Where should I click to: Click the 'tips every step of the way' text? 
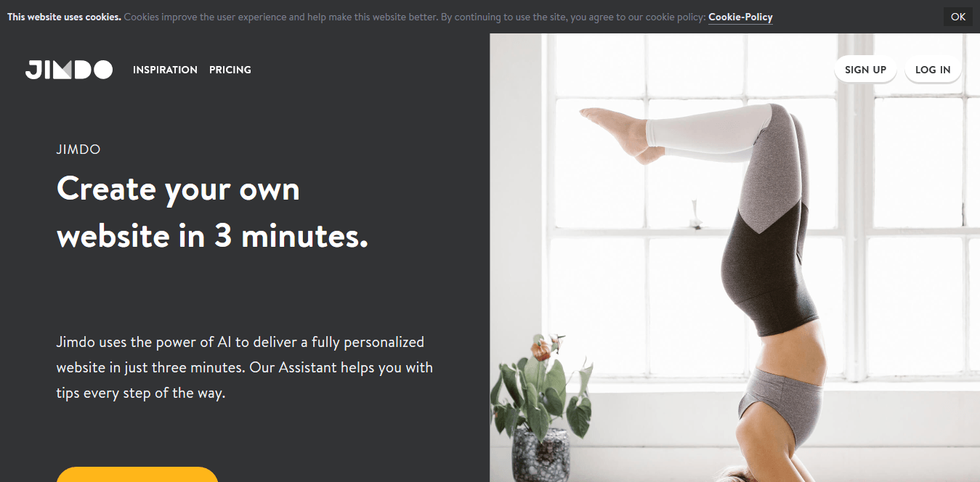(x=141, y=393)
